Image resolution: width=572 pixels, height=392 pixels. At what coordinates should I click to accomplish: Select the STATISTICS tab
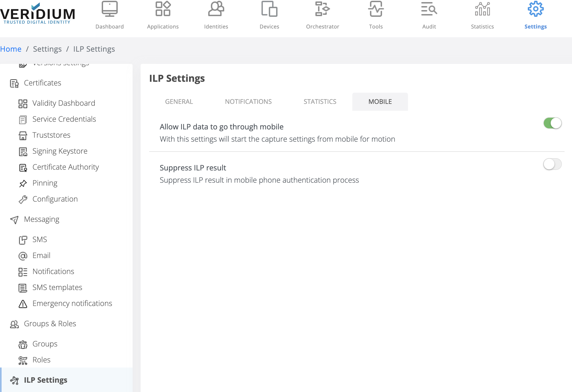point(320,101)
